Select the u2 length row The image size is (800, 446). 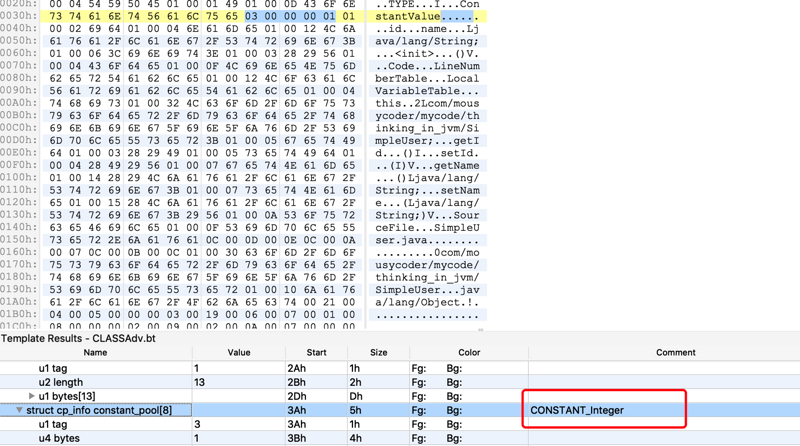[400, 382]
